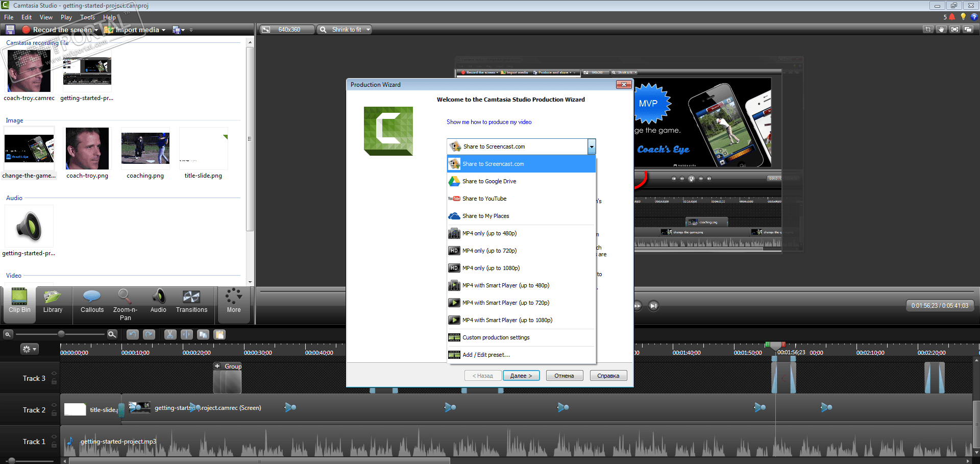Toggle the lock on Track 2
980x464 pixels.
[x=54, y=413]
